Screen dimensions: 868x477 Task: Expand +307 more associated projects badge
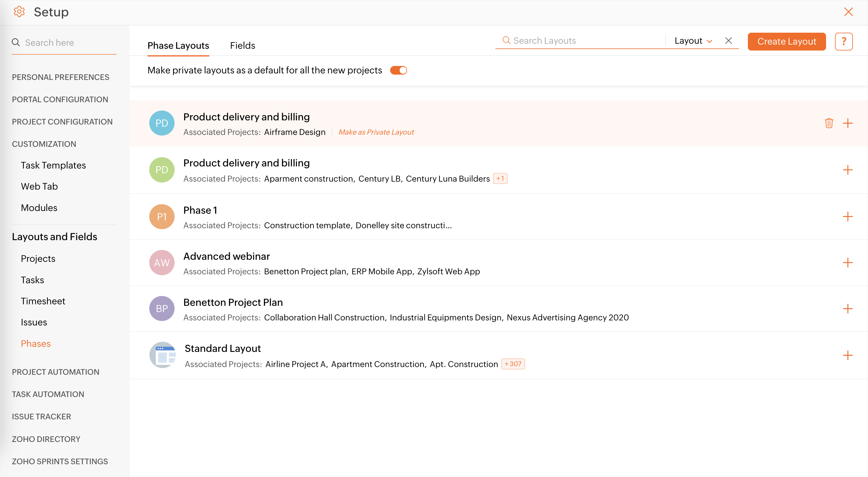513,364
